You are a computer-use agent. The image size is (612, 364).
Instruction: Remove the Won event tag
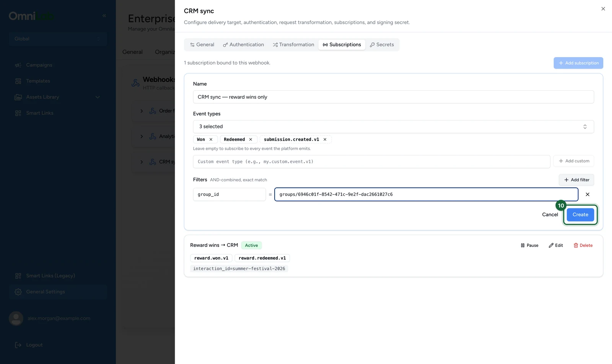211,140
